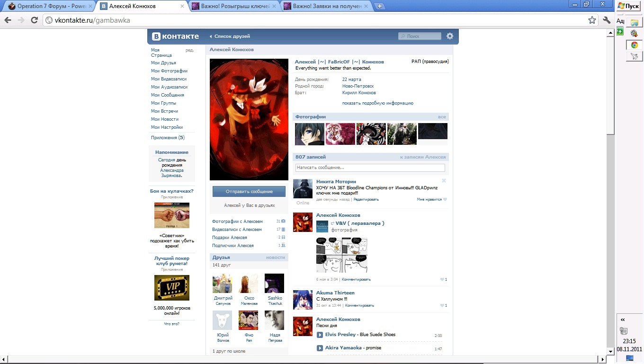Click the network connection tray icon

tap(624, 330)
